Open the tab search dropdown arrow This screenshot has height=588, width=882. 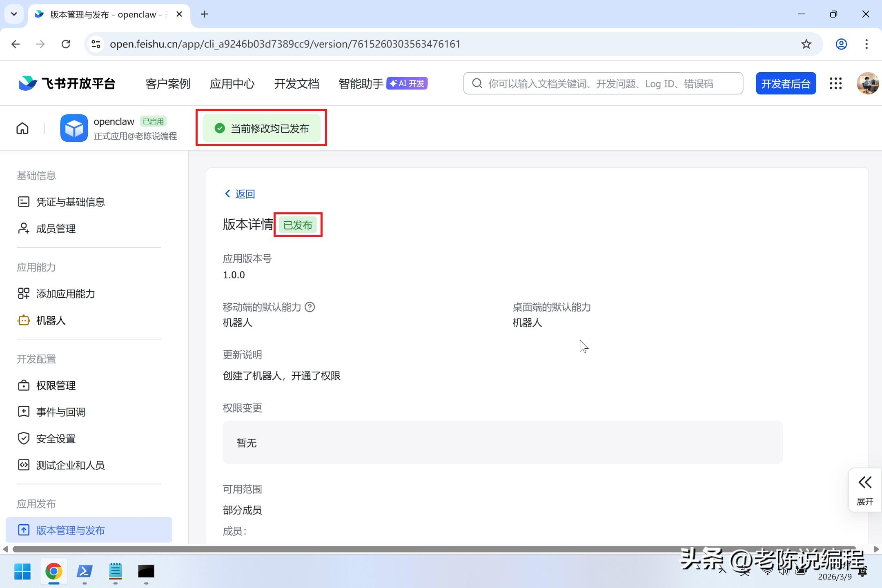coord(14,14)
